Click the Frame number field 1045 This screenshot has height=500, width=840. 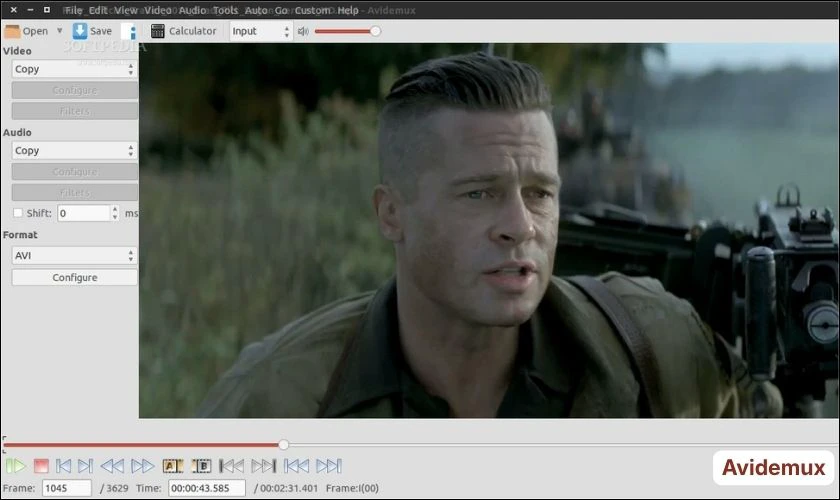[x=66, y=488]
